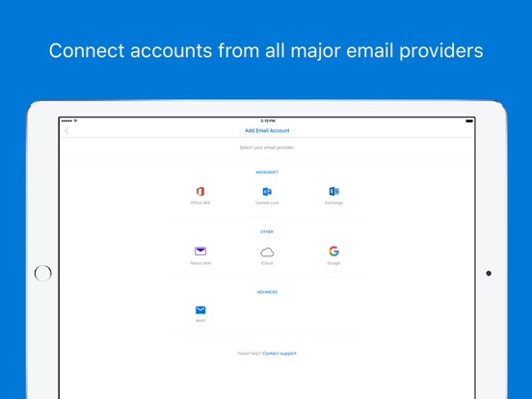Select the Google G logo
Image resolution: width=532 pixels, height=399 pixels.
click(333, 252)
